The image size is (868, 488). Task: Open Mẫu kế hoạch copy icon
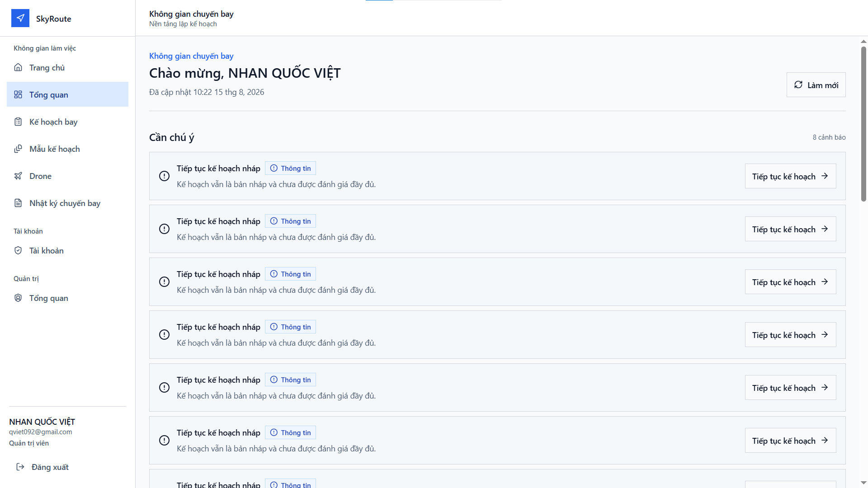click(18, 149)
